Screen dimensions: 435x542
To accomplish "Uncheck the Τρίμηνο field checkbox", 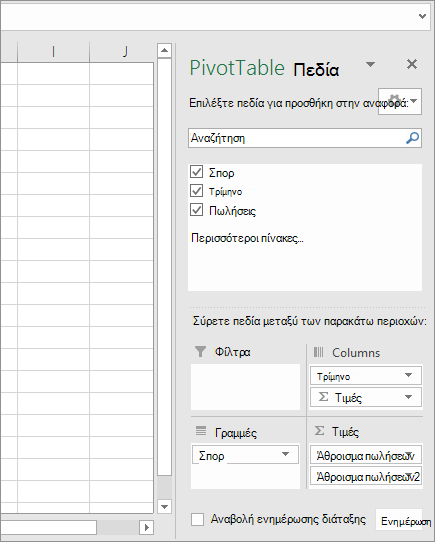I will pyautogui.click(x=196, y=190).
